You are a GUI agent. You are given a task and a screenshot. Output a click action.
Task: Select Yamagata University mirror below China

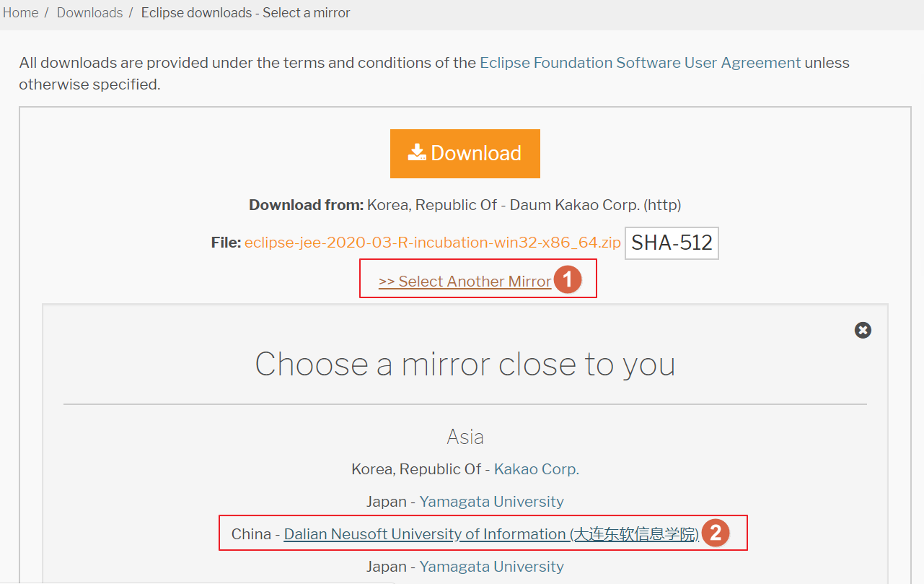coord(491,567)
